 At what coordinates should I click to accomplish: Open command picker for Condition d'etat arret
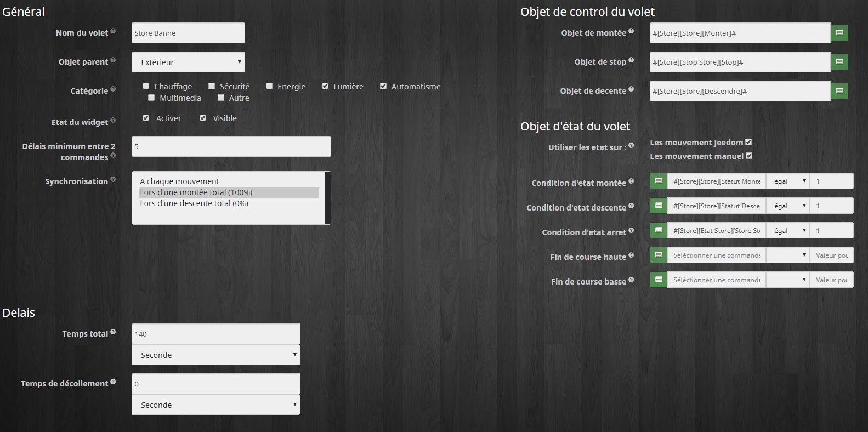pyautogui.click(x=659, y=230)
